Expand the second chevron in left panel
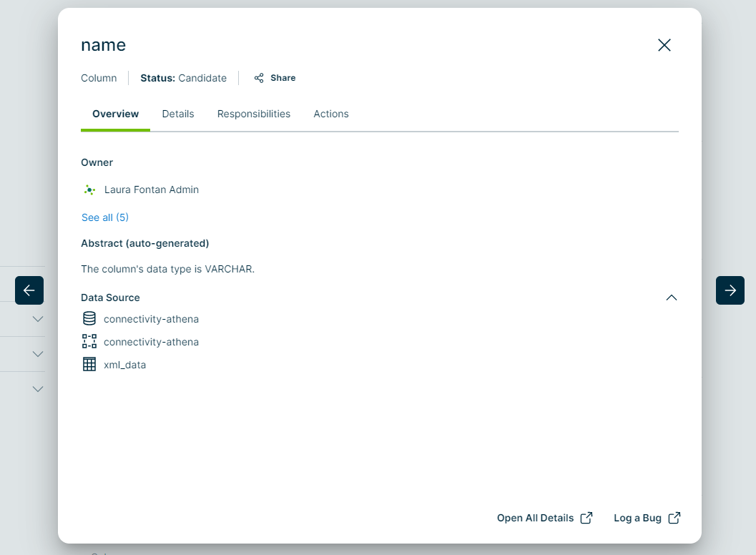Screen dimensions: 756x555 pyautogui.click(x=38, y=354)
